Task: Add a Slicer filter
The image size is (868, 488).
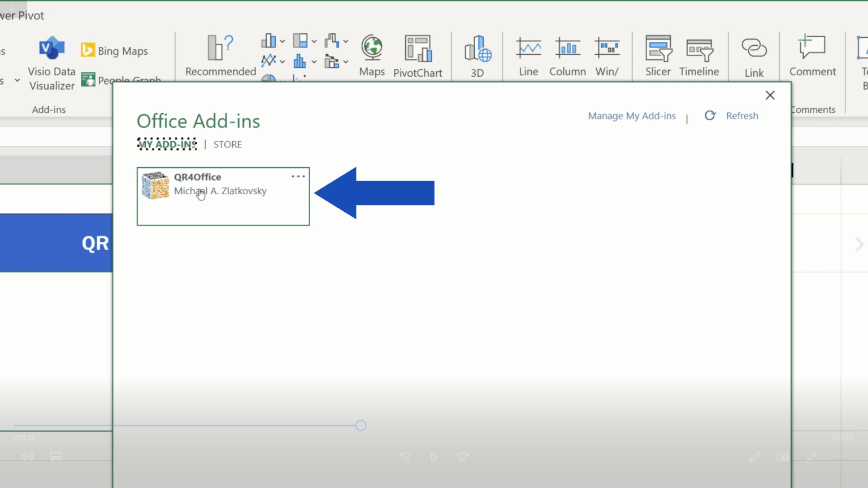Action: point(658,55)
